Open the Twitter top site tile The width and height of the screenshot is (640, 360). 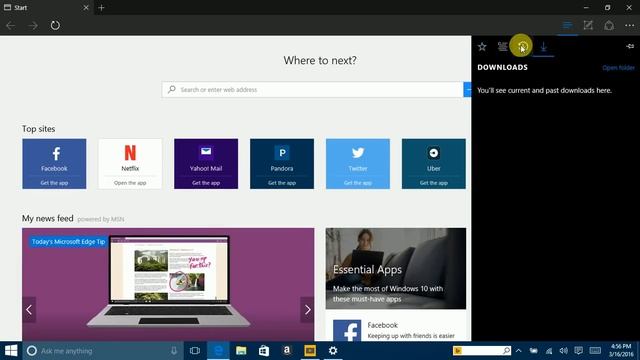pyautogui.click(x=358, y=164)
